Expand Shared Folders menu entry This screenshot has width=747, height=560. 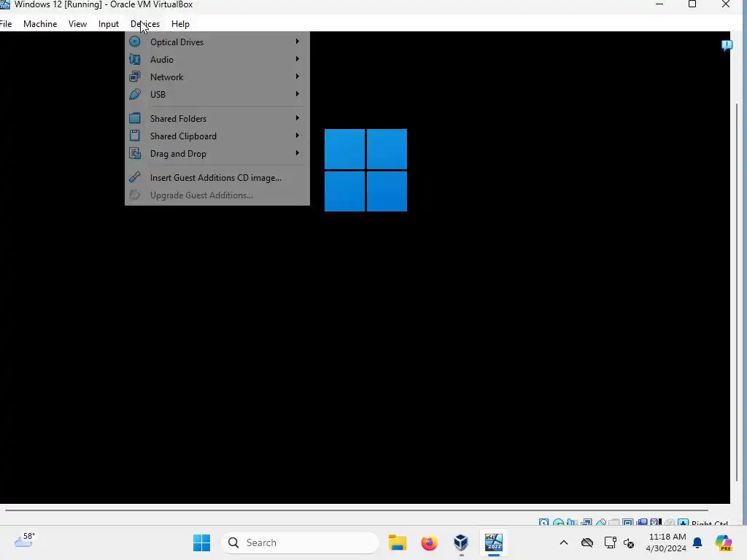pos(217,119)
